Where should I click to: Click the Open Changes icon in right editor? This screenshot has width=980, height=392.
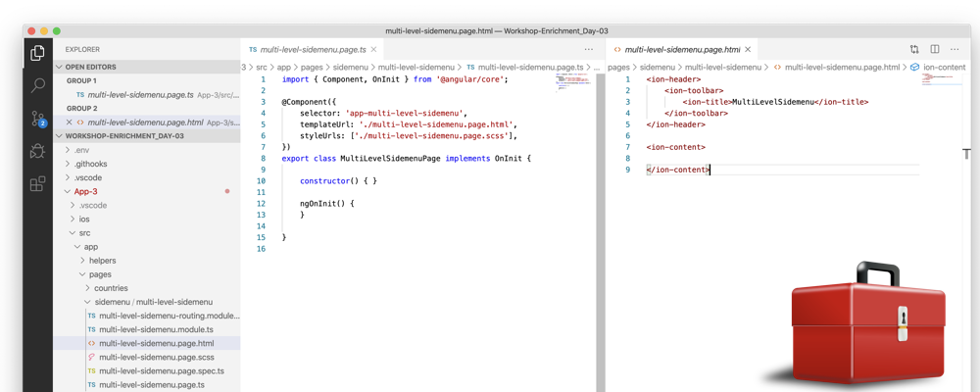(914, 49)
